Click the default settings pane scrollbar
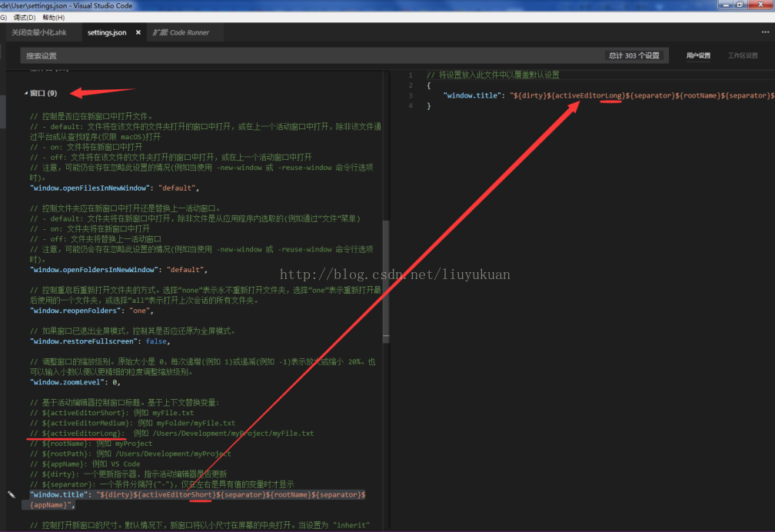The image size is (775, 532). coord(386,282)
